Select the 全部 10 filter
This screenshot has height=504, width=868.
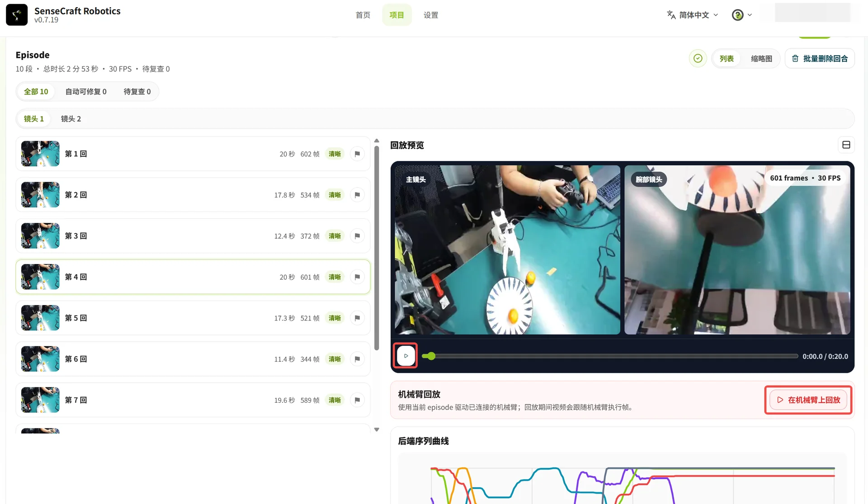tap(36, 92)
